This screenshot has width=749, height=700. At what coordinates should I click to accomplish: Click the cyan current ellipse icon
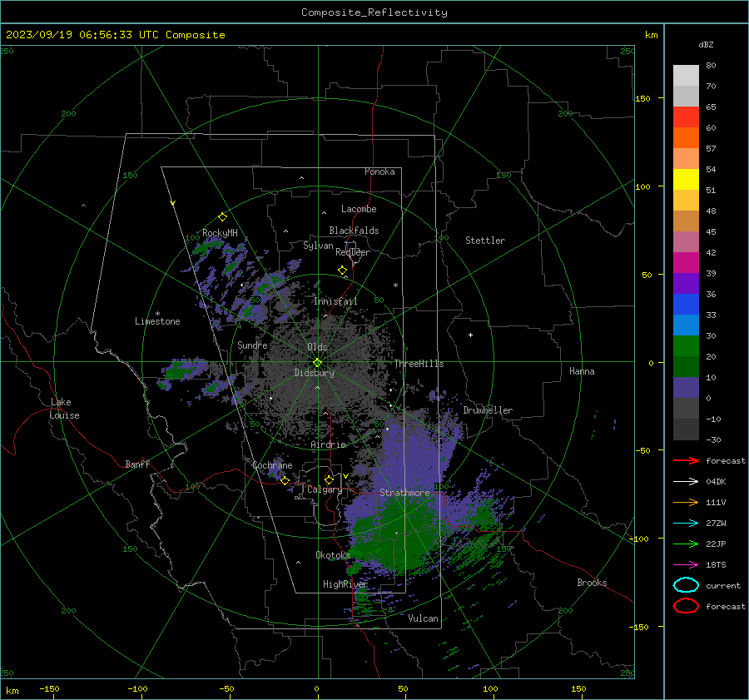[x=686, y=585]
